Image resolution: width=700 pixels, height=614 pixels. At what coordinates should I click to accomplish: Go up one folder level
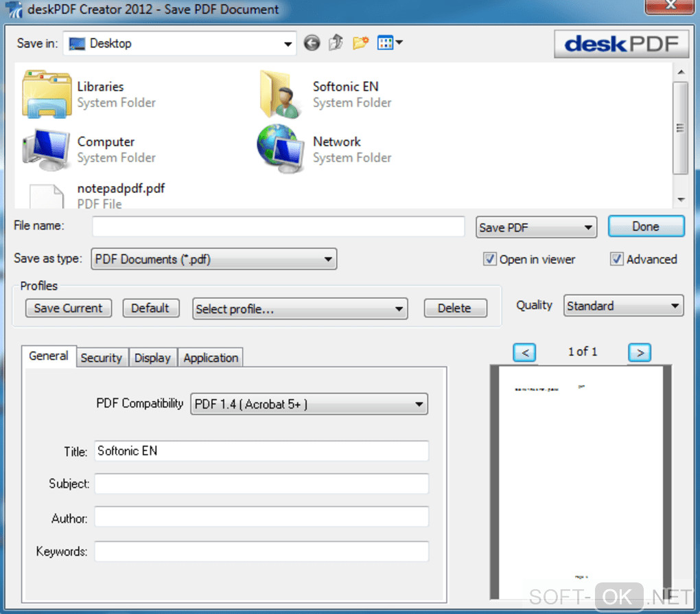point(336,43)
